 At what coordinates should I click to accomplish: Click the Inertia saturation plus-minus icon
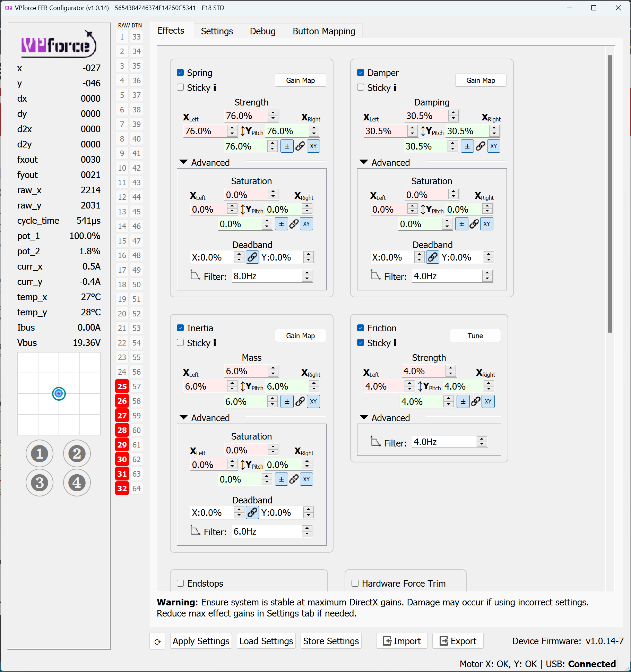[282, 479]
